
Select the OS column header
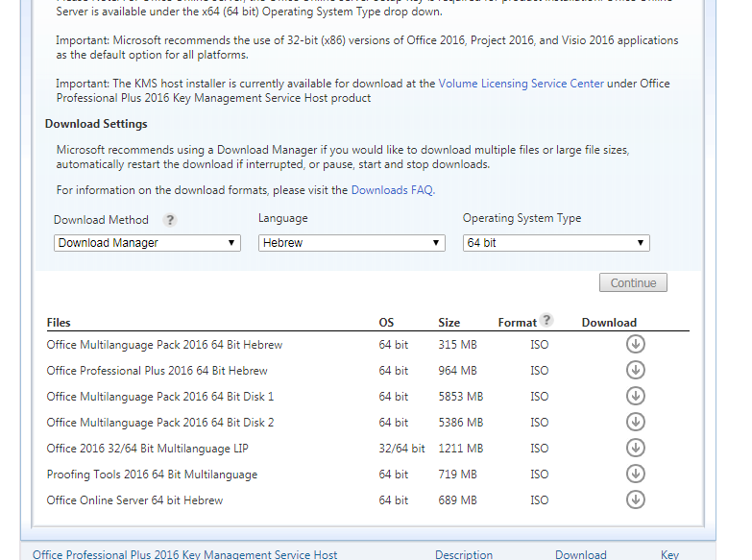(386, 323)
